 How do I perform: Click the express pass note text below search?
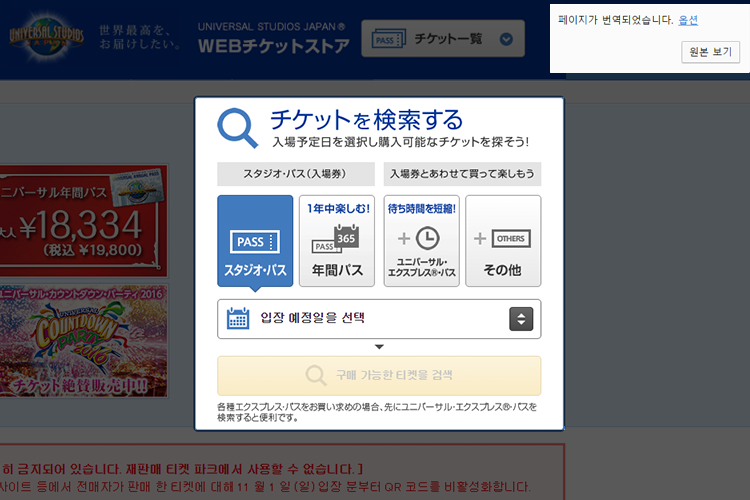377,412
